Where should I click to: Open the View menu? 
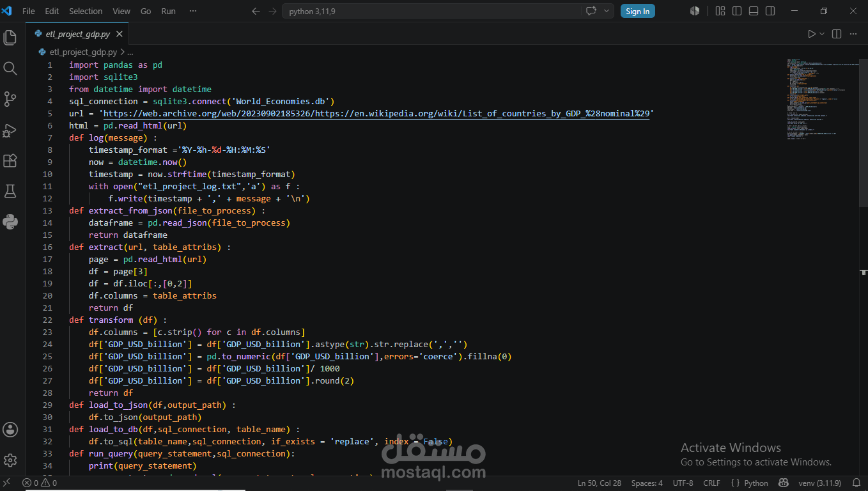click(121, 11)
